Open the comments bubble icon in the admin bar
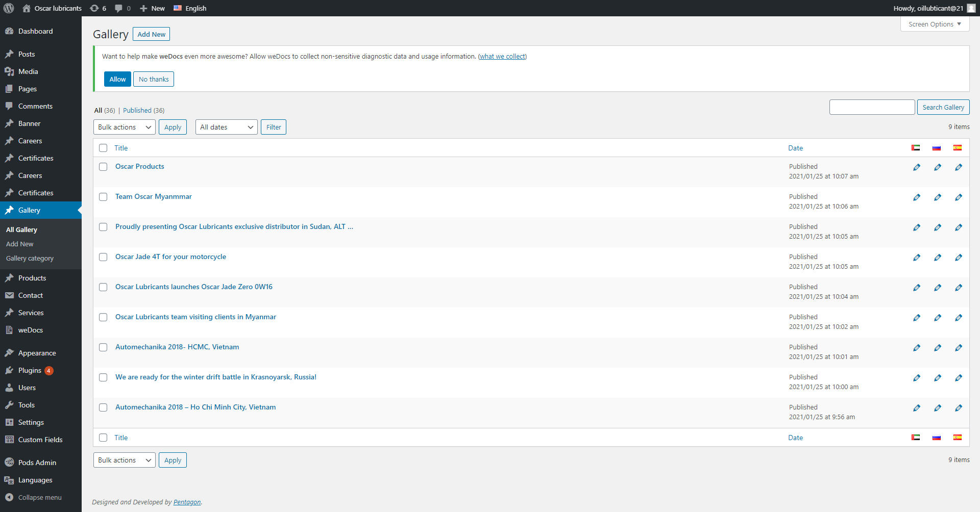The image size is (980, 512). pyautogui.click(x=119, y=8)
